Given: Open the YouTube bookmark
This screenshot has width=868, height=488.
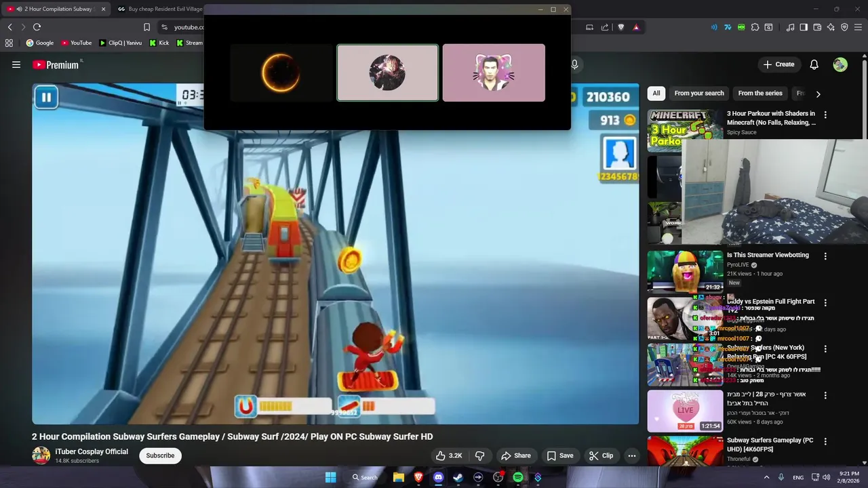Looking at the screenshot, I should pos(77,43).
